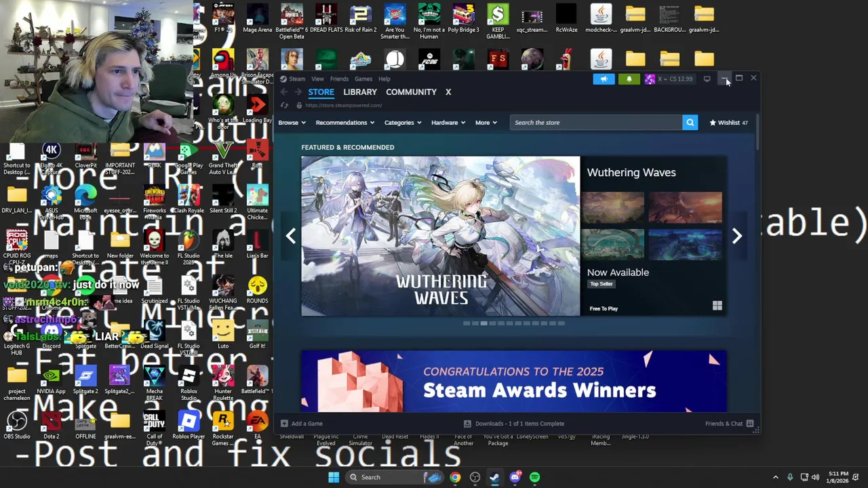Expand the Browse dropdown in store
Viewport: 868px width, 488px height.
(x=292, y=123)
